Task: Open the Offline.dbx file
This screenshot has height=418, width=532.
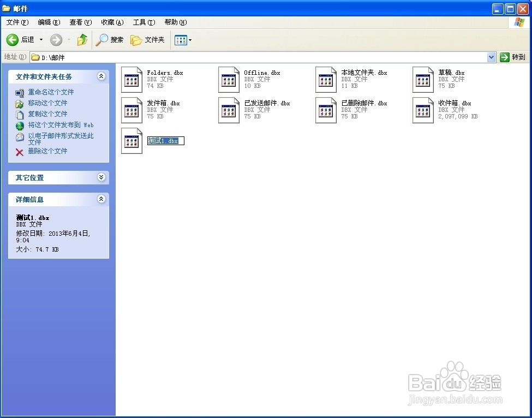Action: point(229,79)
